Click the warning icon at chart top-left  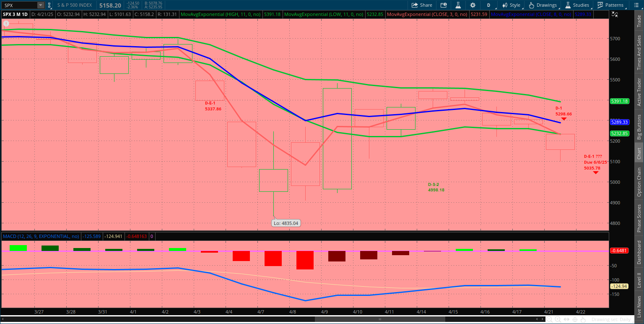tap(6, 24)
